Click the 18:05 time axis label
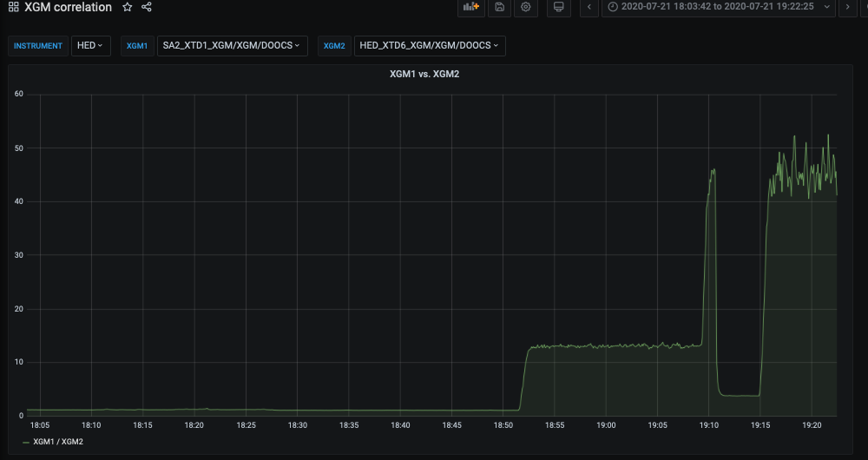The height and width of the screenshot is (460, 868). (x=40, y=425)
